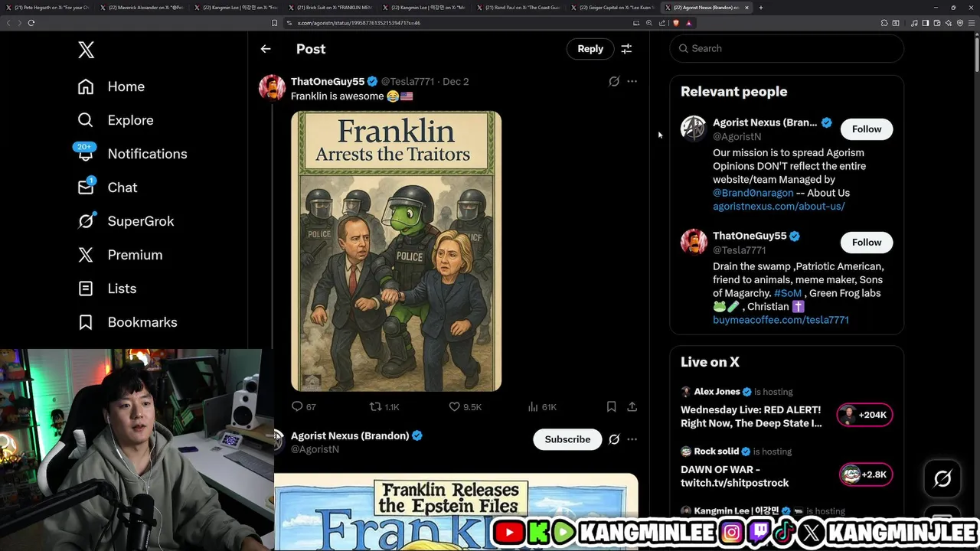Image resolution: width=980 pixels, height=551 pixels.
Task: Open Home from the sidebar
Action: tap(111, 86)
